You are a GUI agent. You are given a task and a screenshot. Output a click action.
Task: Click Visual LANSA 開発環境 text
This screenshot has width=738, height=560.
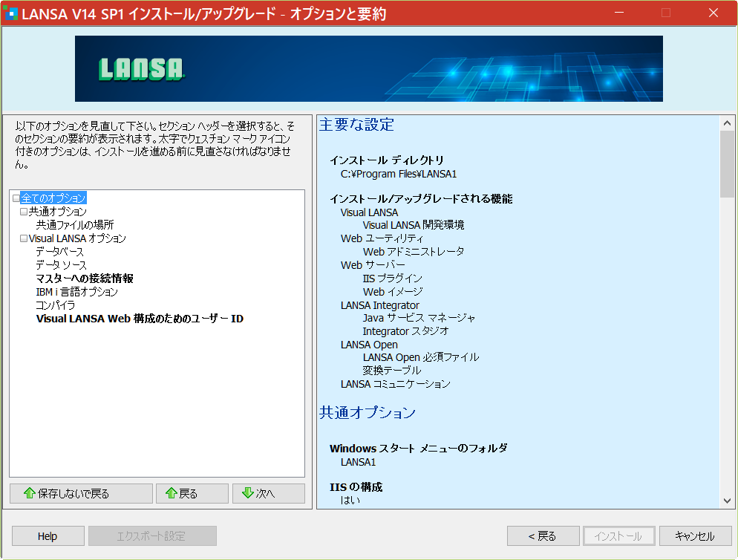[x=414, y=225]
